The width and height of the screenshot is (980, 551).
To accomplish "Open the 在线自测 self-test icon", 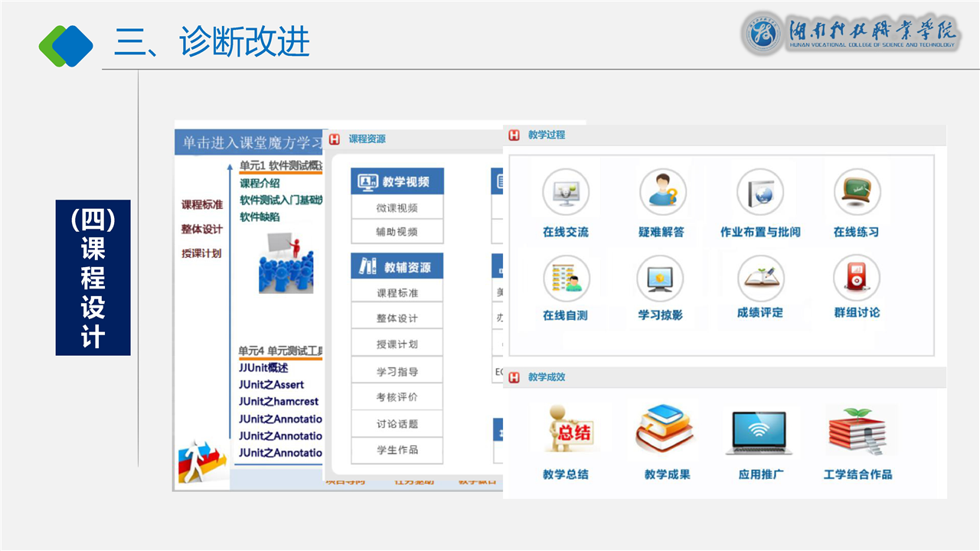I will pyautogui.click(x=566, y=279).
